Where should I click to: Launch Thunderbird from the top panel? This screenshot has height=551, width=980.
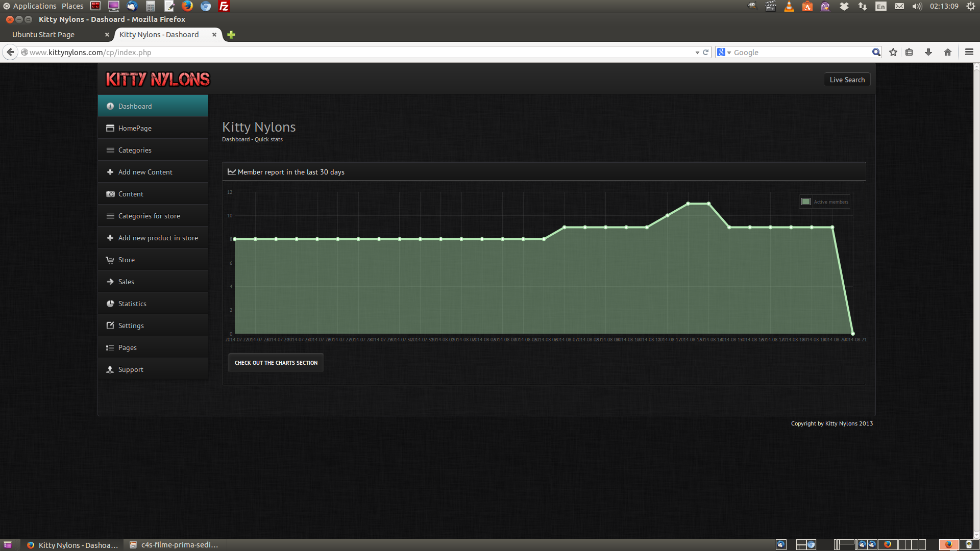pyautogui.click(x=132, y=6)
